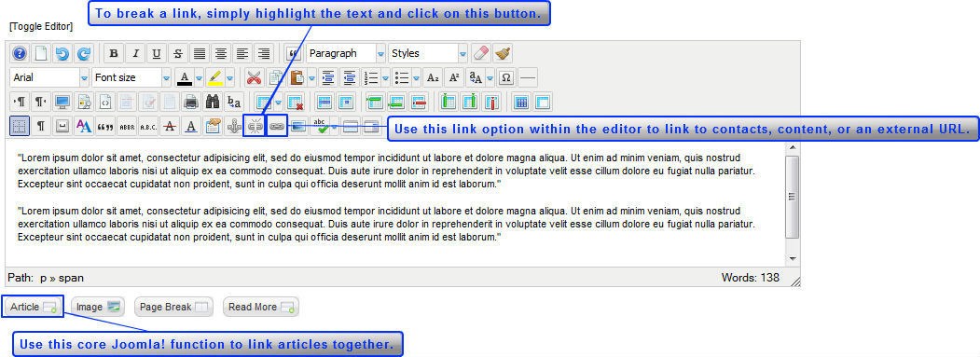Open the find and replace icon
This screenshot has width=980, height=357.
click(x=234, y=102)
